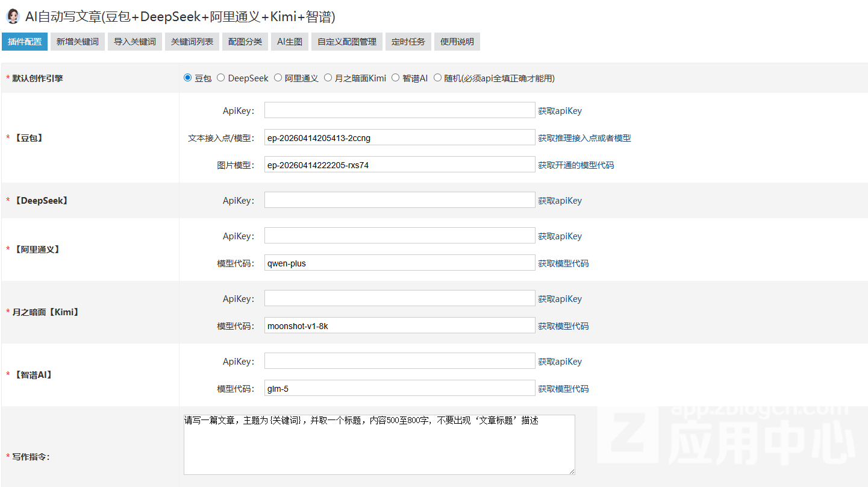This screenshot has height=487, width=868.
Task: Click the 【阿里通义】 section label
Action: (37, 250)
